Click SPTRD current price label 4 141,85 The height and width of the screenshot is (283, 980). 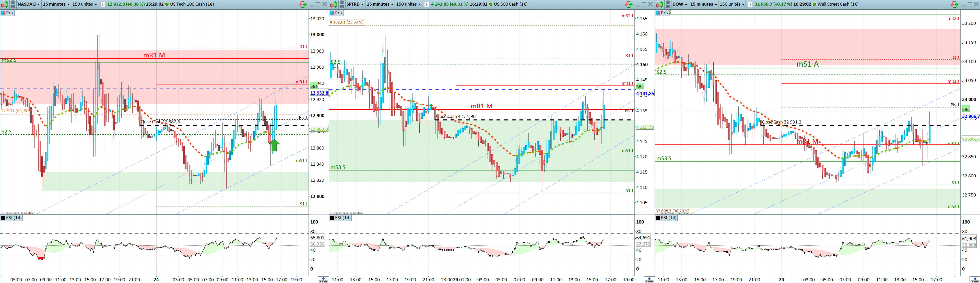pyautogui.click(x=645, y=93)
